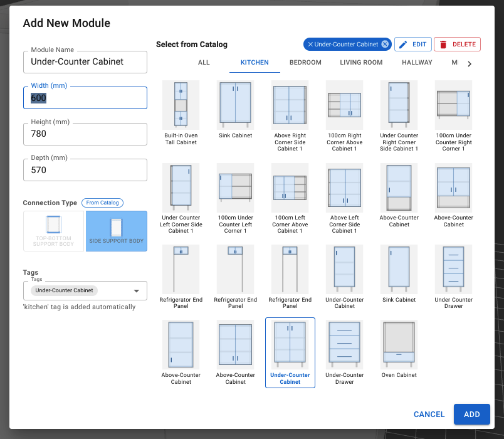The image size is (504, 439).
Task: Click the Under-Counter Cabinet filter chip label
Action: pos(346,45)
